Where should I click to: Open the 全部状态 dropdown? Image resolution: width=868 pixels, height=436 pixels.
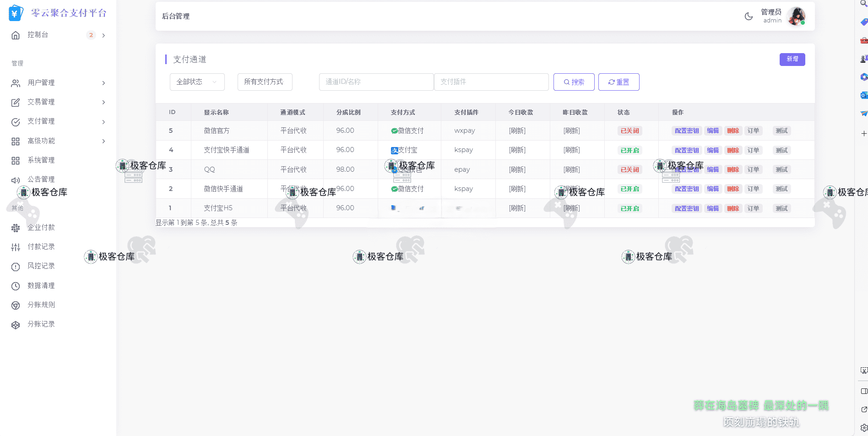197,82
